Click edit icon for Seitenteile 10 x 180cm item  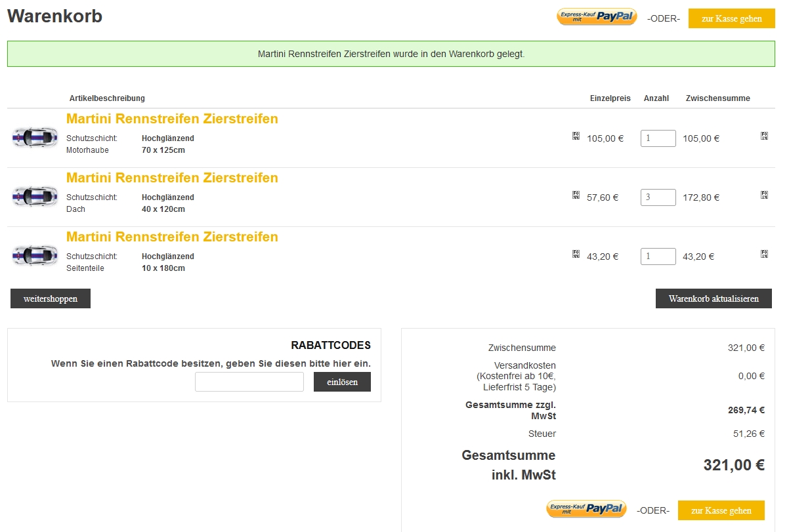coord(576,254)
